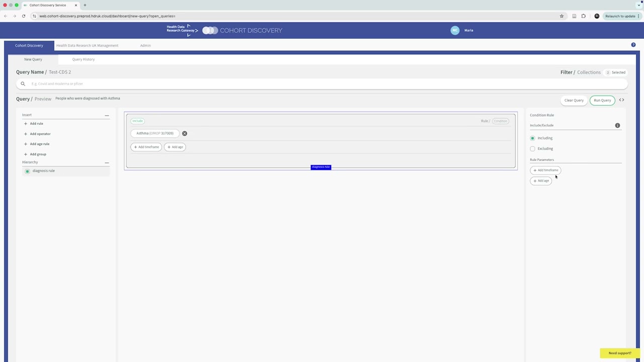644x362 pixels.
Task: Reload the page in the browser
Action: [23, 16]
